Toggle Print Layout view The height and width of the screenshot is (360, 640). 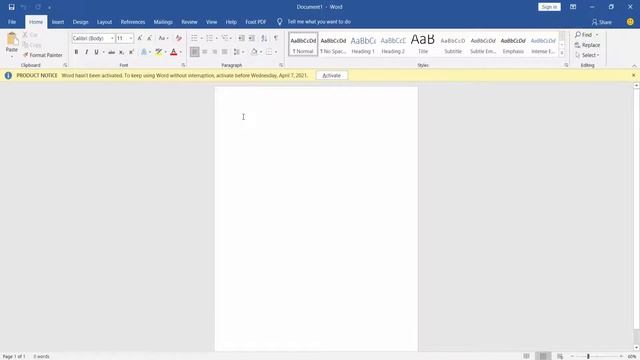543,356
